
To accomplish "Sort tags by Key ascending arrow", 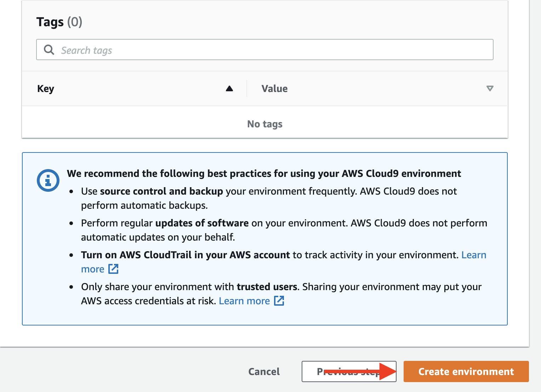I will tap(229, 88).
